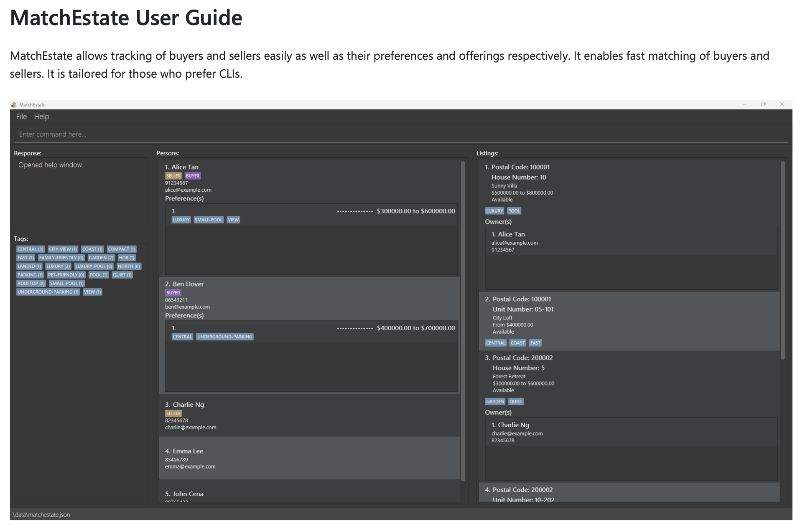Image resolution: width=805 pixels, height=532 pixels.
Task: Click Alice Tan's SMALL-POOL preference tag
Action: point(209,220)
